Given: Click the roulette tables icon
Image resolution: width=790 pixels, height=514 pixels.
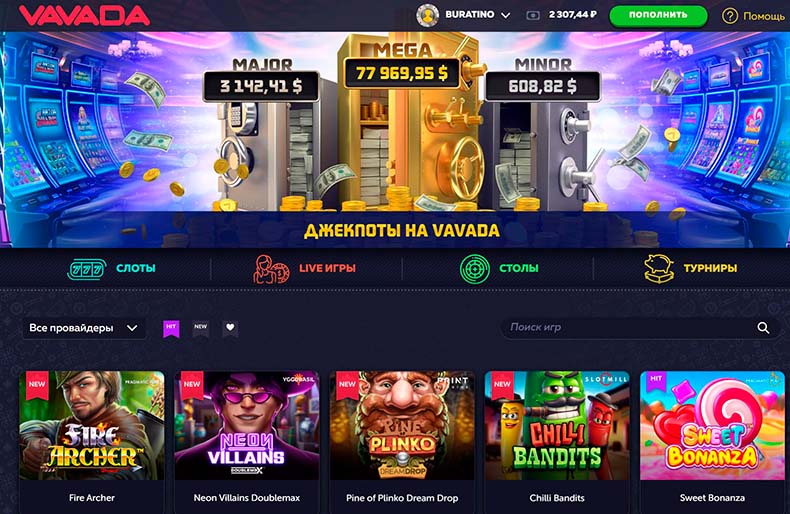Looking at the screenshot, I should pyautogui.click(x=475, y=269).
